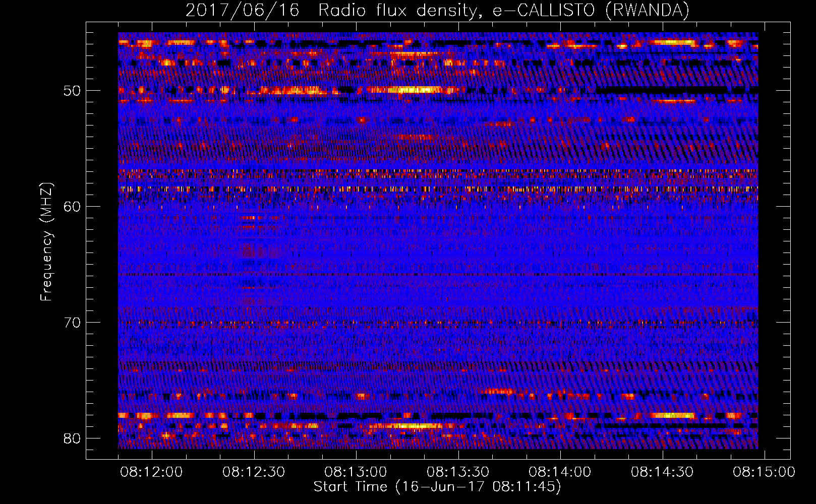
Task: Click the 08:13:30 time tick label
Action: click(x=458, y=472)
